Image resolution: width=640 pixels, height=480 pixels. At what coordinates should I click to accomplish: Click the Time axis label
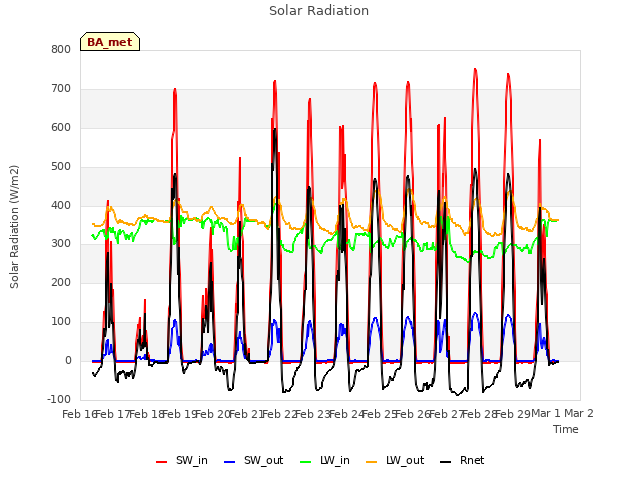[x=566, y=429]
